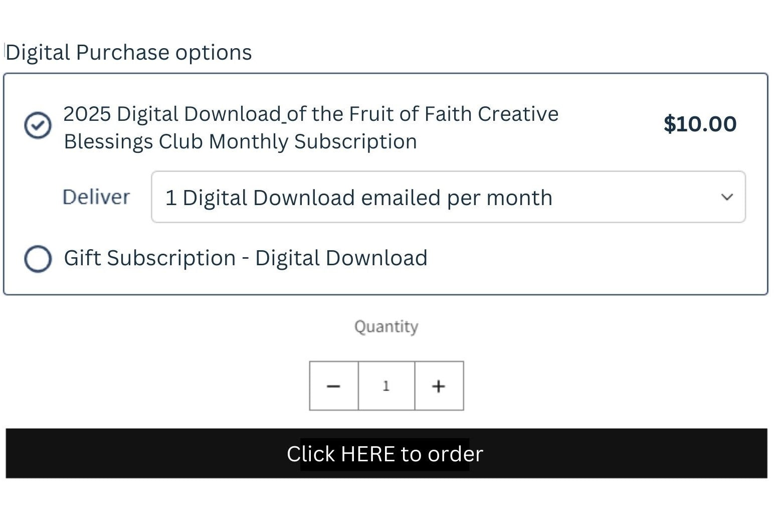Click the word "Faith" in subscription title
The height and width of the screenshot is (532, 774).
pos(449,114)
